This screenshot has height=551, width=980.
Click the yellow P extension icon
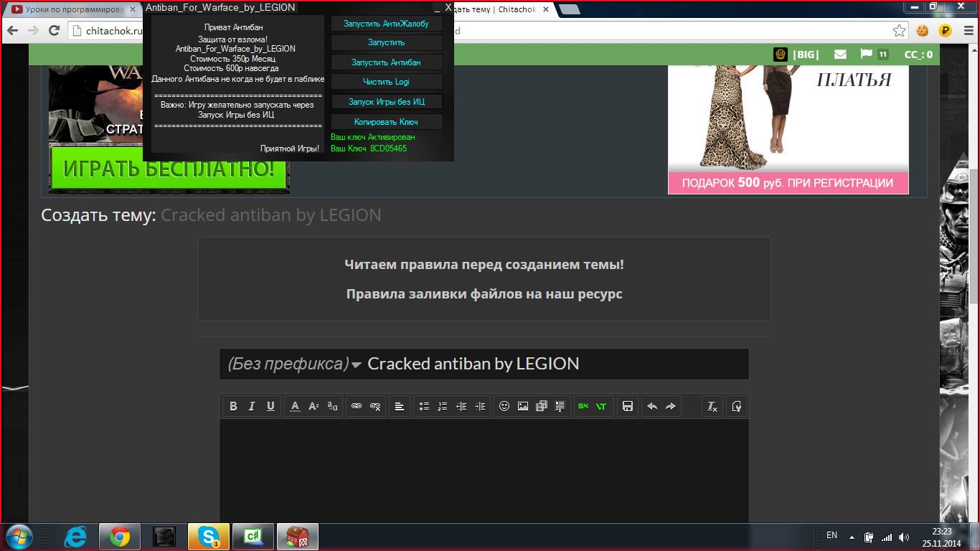coord(945,31)
